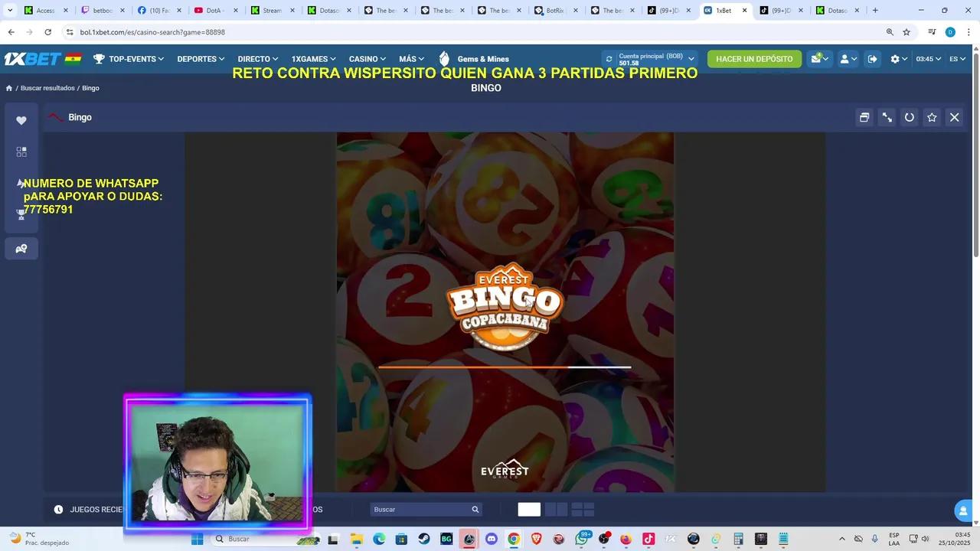Open the 1XGAMES dropdown menu
980x551 pixels.
(x=314, y=59)
